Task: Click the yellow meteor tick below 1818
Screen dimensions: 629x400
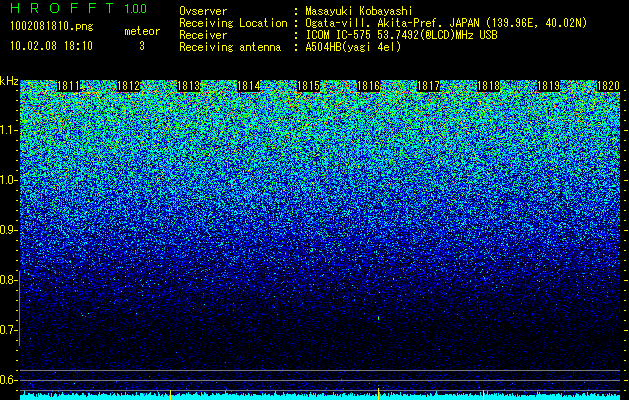Action: 483,394
